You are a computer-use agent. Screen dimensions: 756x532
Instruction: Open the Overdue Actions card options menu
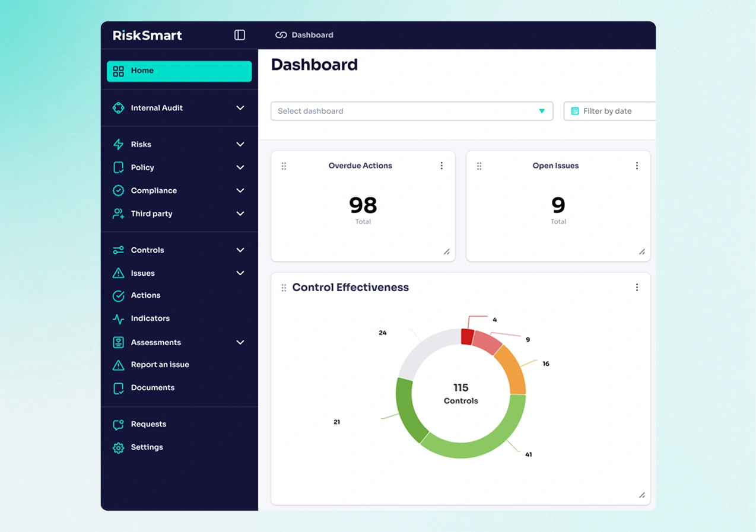(441, 165)
